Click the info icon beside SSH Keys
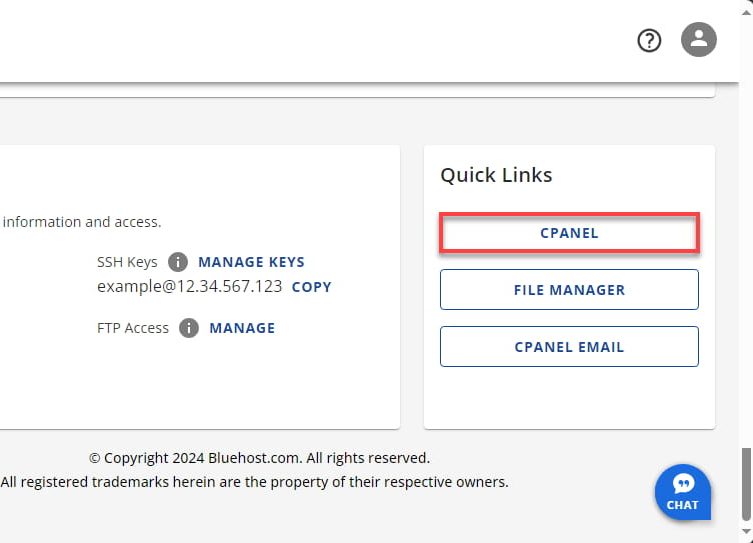This screenshot has width=753, height=543. coord(178,262)
